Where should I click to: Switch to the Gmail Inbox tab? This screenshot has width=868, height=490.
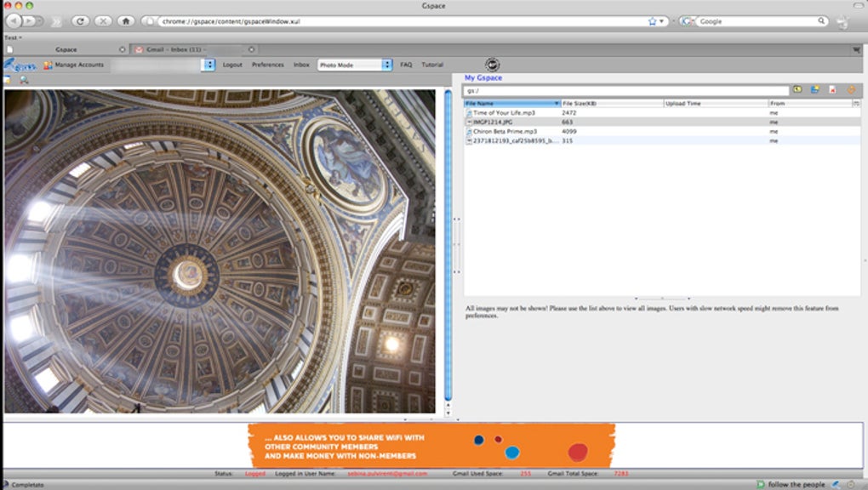click(x=194, y=49)
